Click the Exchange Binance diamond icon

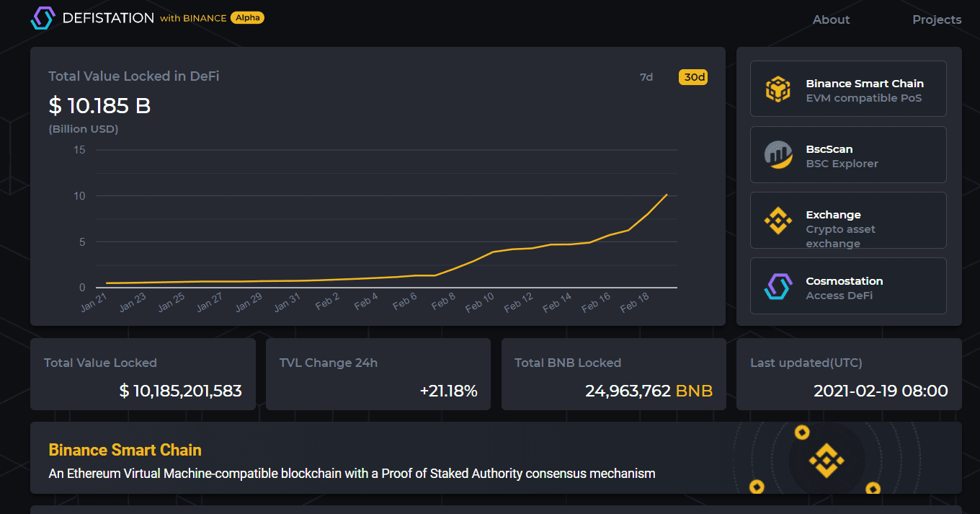point(778,221)
